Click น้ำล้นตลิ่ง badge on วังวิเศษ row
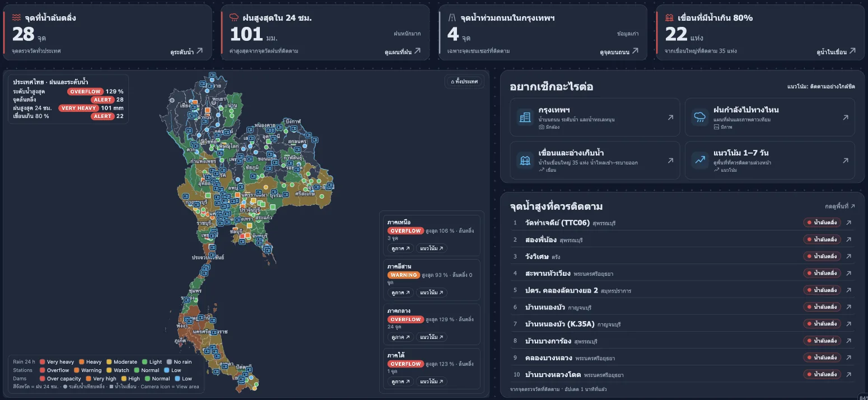The height and width of the screenshot is (400, 868). pyautogui.click(x=822, y=256)
